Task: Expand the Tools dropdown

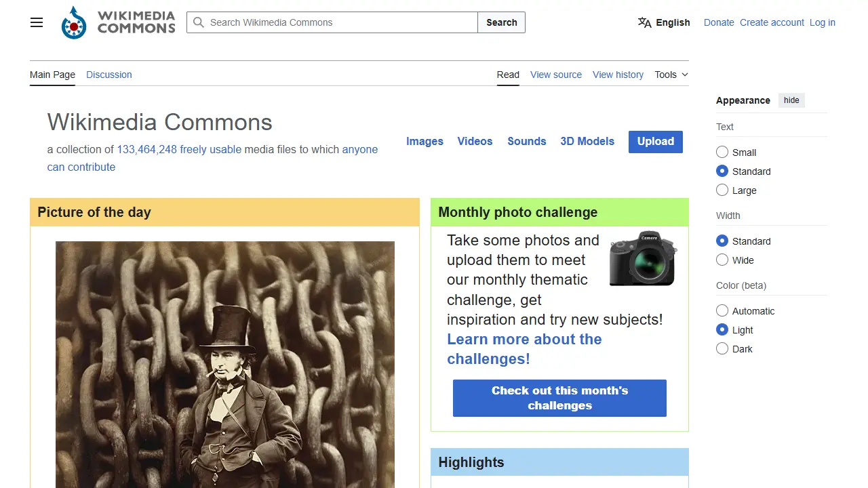Action: [x=670, y=75]
